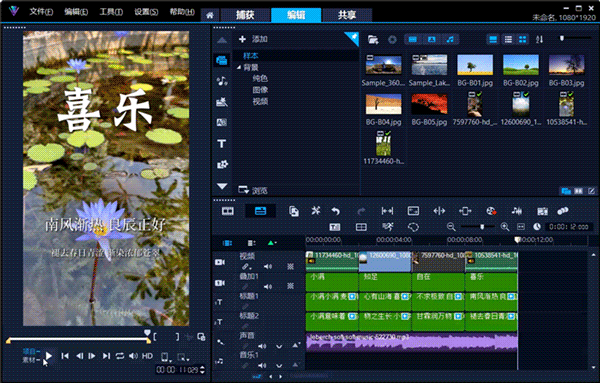Image resolution: width=600 pixels, height=383 pixels.
Task: Undo the last action
Action: click(336, 211)
